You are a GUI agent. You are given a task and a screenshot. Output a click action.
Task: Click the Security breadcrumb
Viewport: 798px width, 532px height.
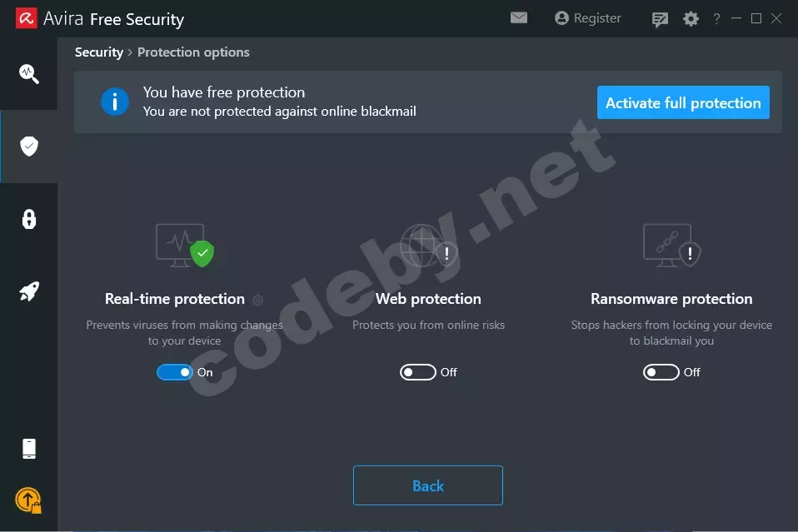point(98,52)
